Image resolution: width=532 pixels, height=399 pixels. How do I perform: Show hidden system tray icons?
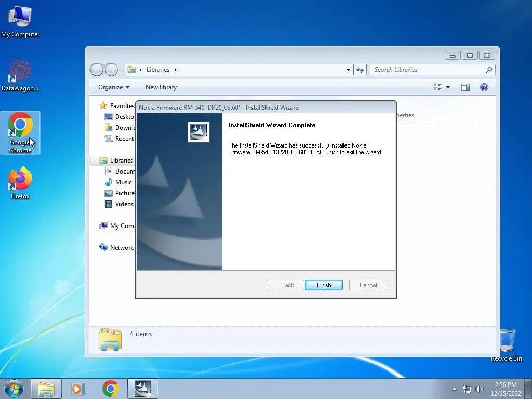click(x=454, y=389)
